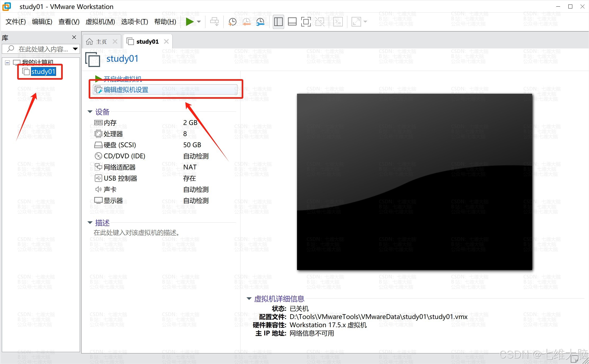Click the send Ctrl+Alt+Del toolbar icon
The width and height of the screenshot is (589, 364).
pyautogui.click(x=214, y=22)
